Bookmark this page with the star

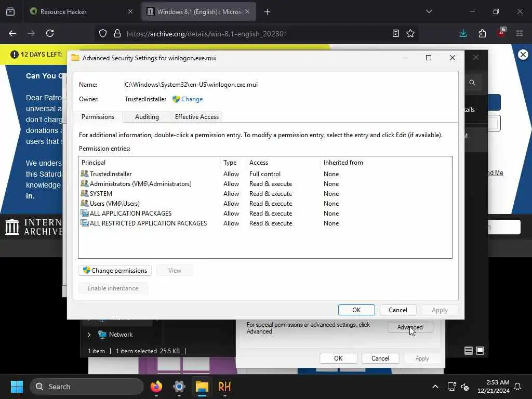(410, 33)
